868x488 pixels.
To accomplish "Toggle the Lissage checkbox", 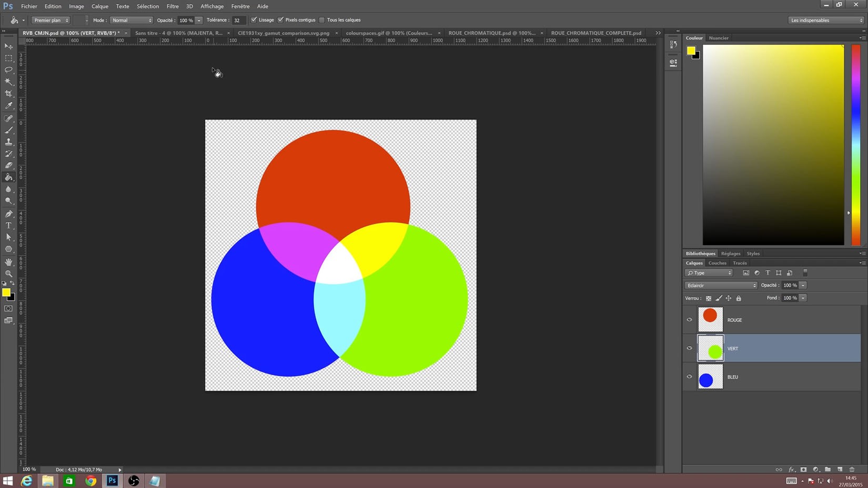I will coord(254,20).
